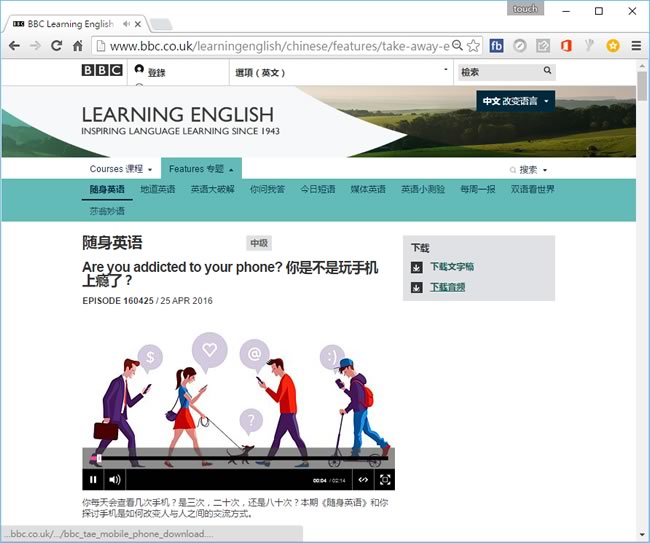Click the download icon beside 下载音频
This screenshot has width=650, height=543.
(x=417, y=287)
